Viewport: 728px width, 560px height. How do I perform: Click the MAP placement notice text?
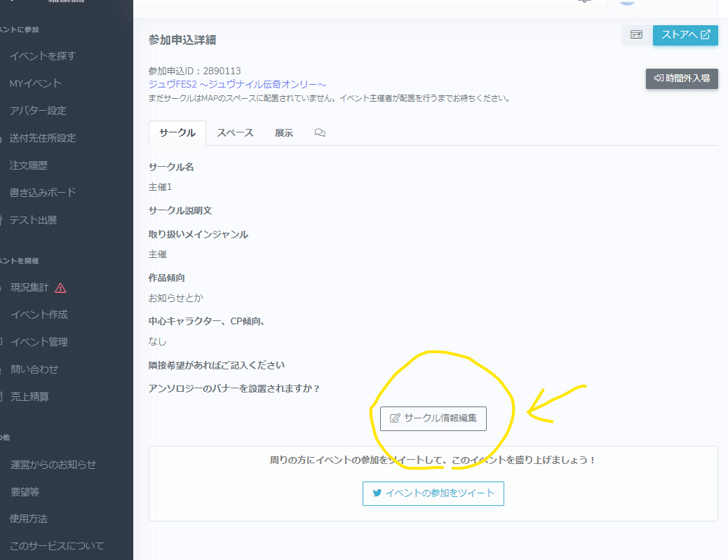(x=329, y=98)
